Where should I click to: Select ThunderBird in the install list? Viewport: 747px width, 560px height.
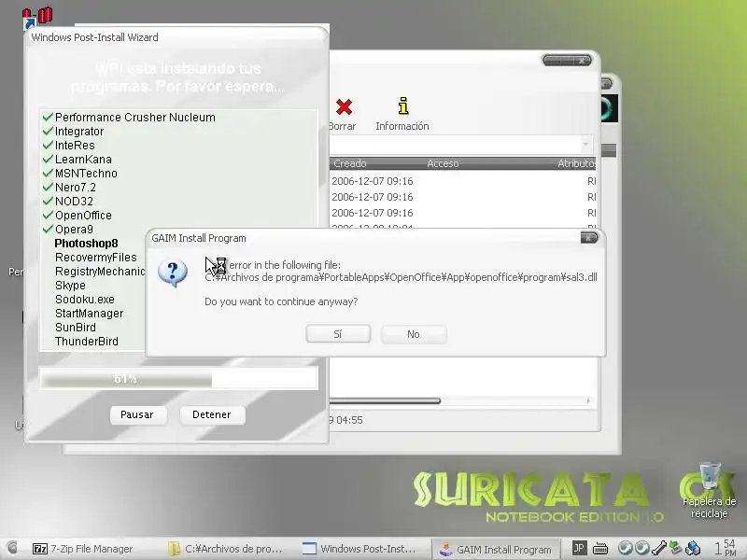click(x=86, y=342)
